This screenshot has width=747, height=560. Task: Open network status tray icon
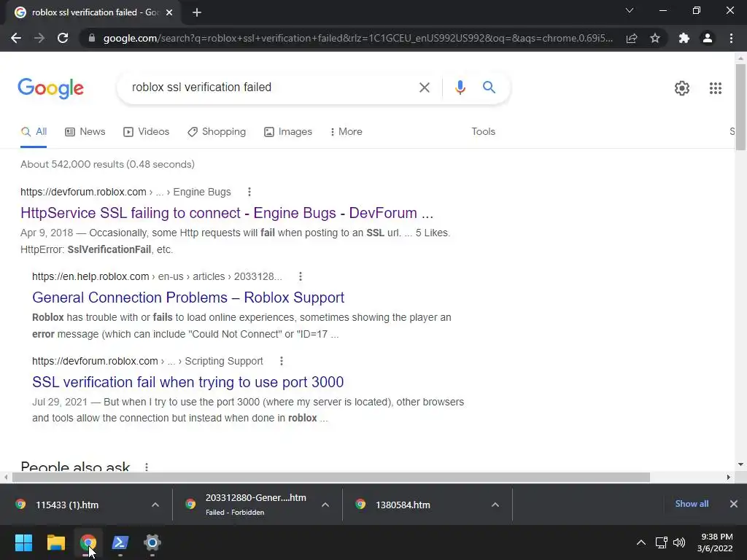(661, 542)
